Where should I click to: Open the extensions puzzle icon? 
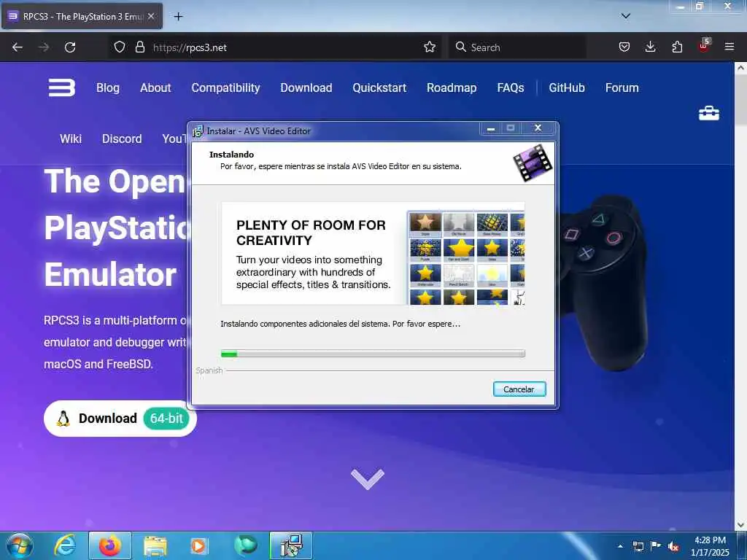(x=677, y=47)
